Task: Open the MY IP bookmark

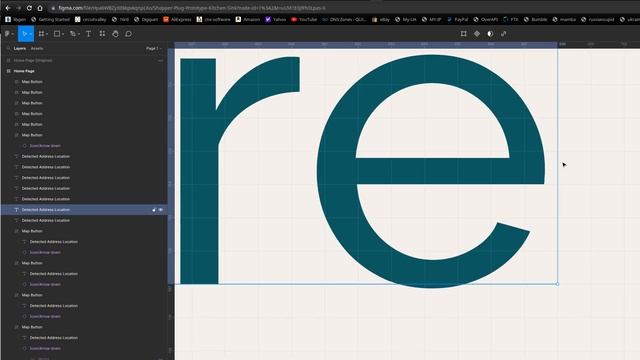Action: (x=432, y=19)
